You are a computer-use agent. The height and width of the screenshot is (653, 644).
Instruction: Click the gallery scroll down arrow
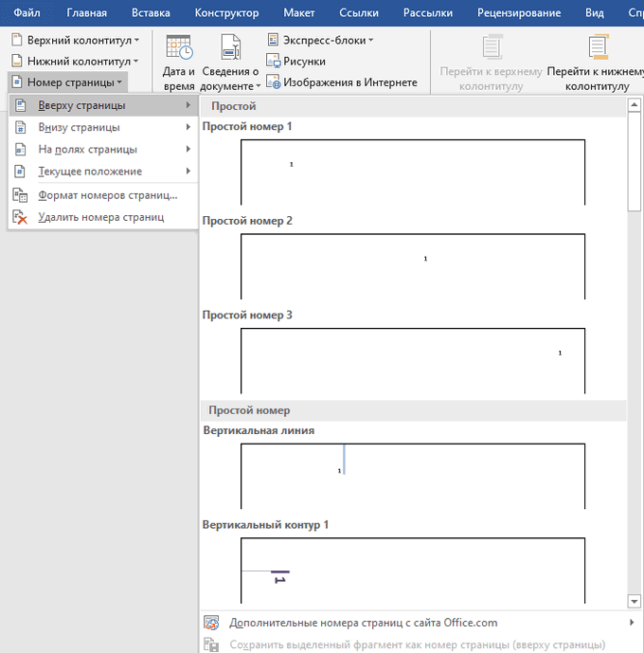click(634, 601)
